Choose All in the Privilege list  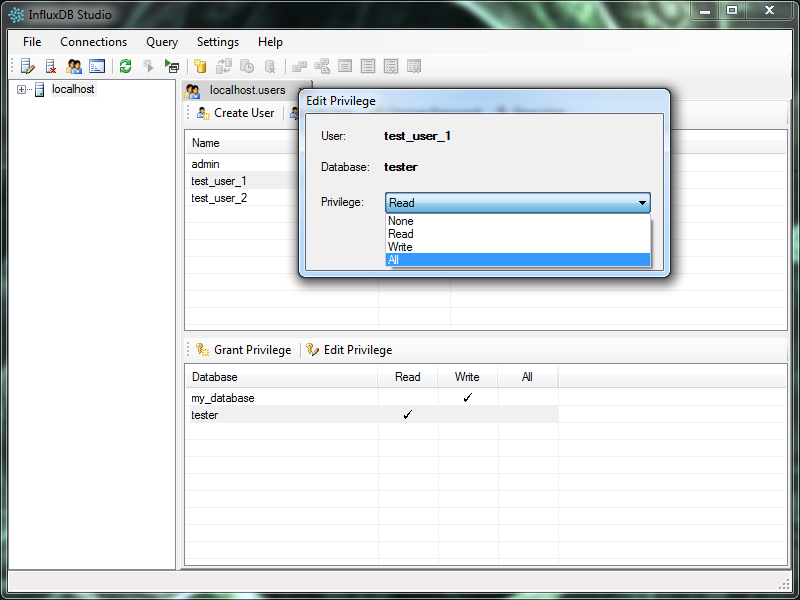click(x=518, y=260)
